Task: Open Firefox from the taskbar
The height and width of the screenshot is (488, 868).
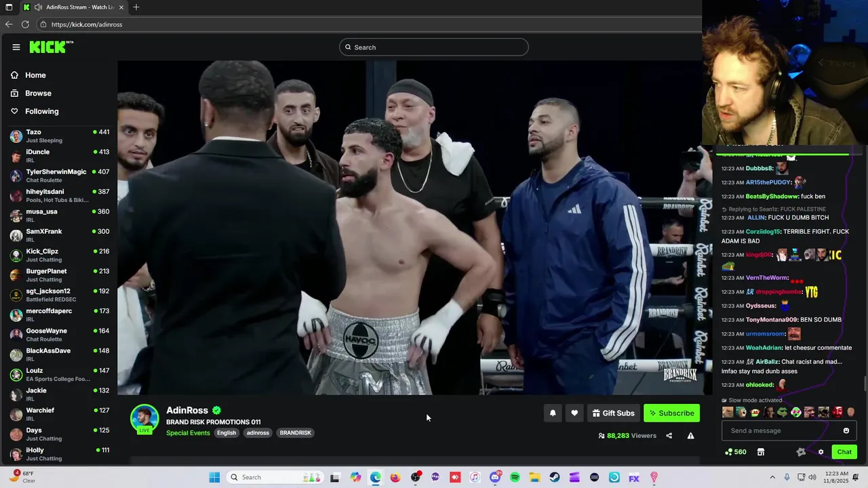Action: tap(395, 477)
